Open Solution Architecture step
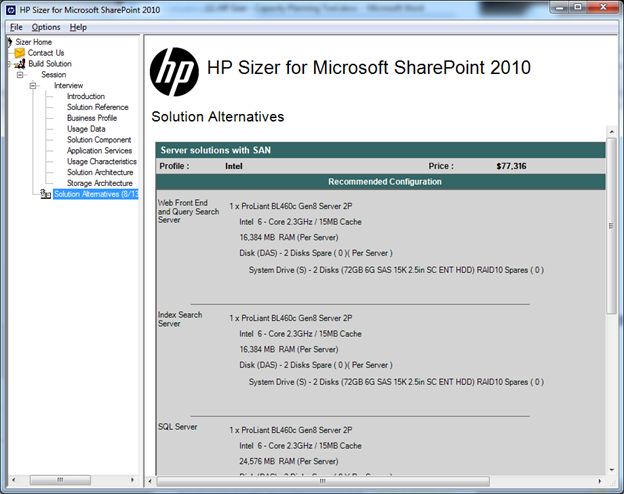The height and width of the screenshot is (494, 624). [100, 172]
